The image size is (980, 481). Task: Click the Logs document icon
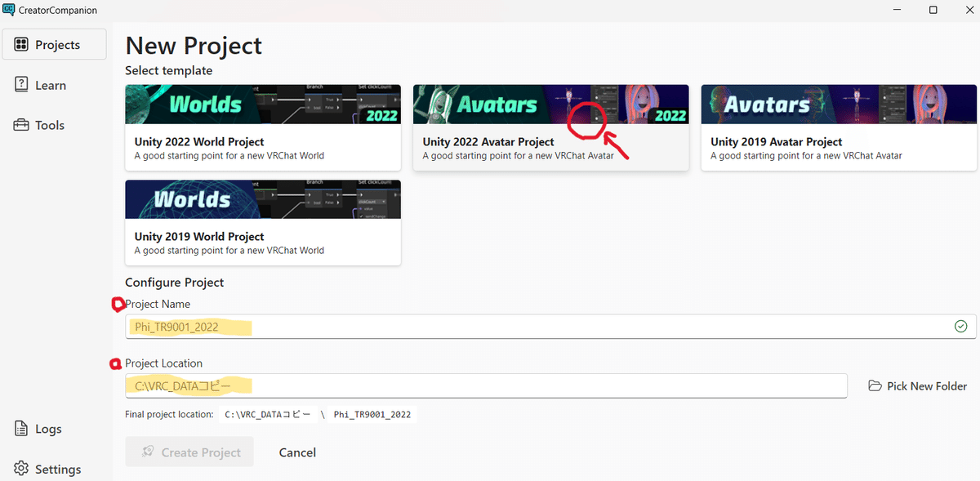point(21,429)
